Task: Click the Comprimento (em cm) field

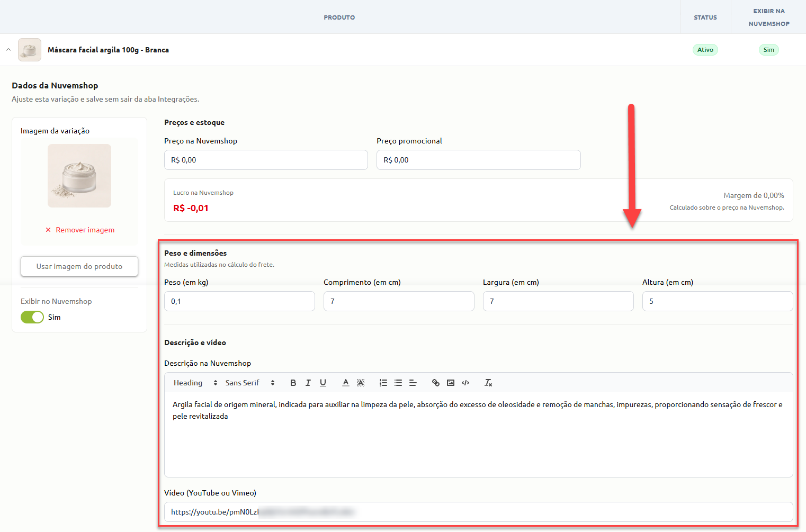Action: pos(399,301)
